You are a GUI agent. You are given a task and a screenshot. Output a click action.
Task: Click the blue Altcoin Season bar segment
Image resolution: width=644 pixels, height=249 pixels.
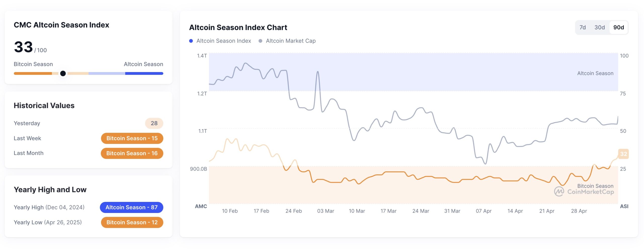(144, 73)
